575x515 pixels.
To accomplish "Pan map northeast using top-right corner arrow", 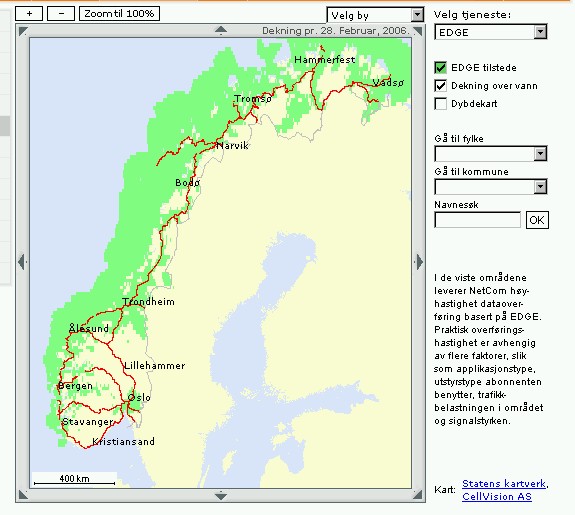I will point(418,31).
